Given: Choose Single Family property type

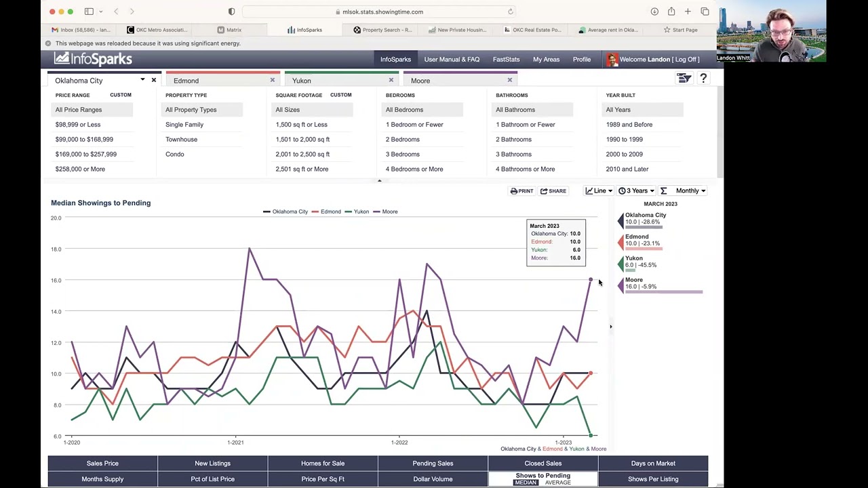Looking at the screenshot, I should tap(184, 125).
